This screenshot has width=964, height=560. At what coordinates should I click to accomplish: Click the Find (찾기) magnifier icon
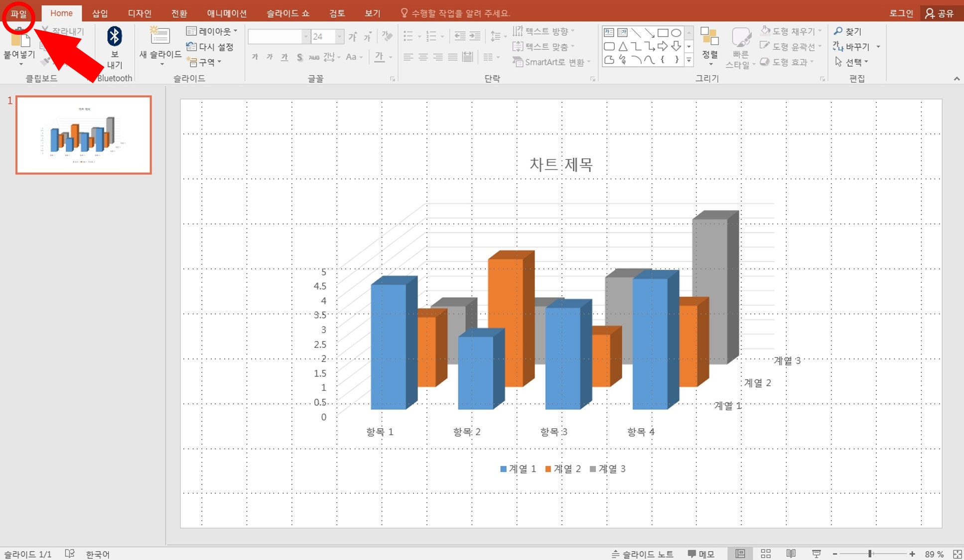pos(838,31)
